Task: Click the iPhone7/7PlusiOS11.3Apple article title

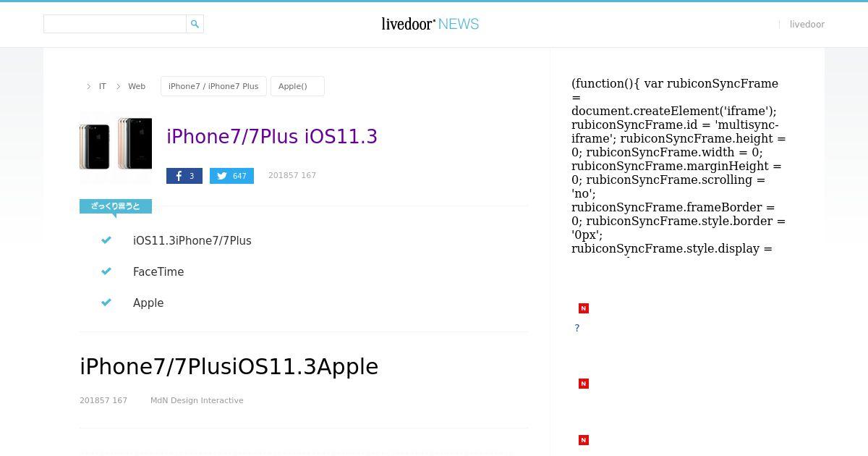Action: pos(229,366)
